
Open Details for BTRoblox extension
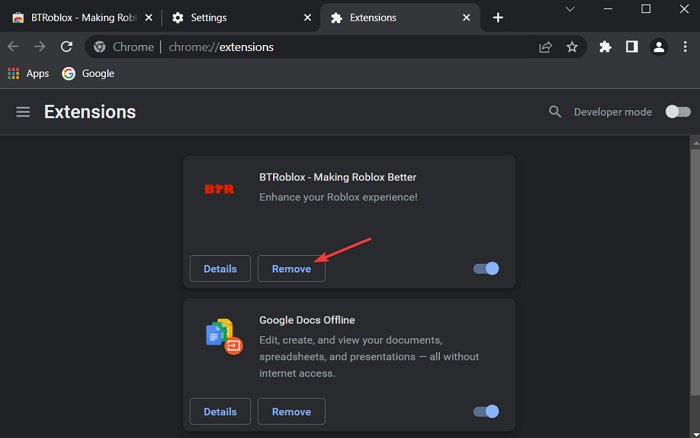point(220,268)
